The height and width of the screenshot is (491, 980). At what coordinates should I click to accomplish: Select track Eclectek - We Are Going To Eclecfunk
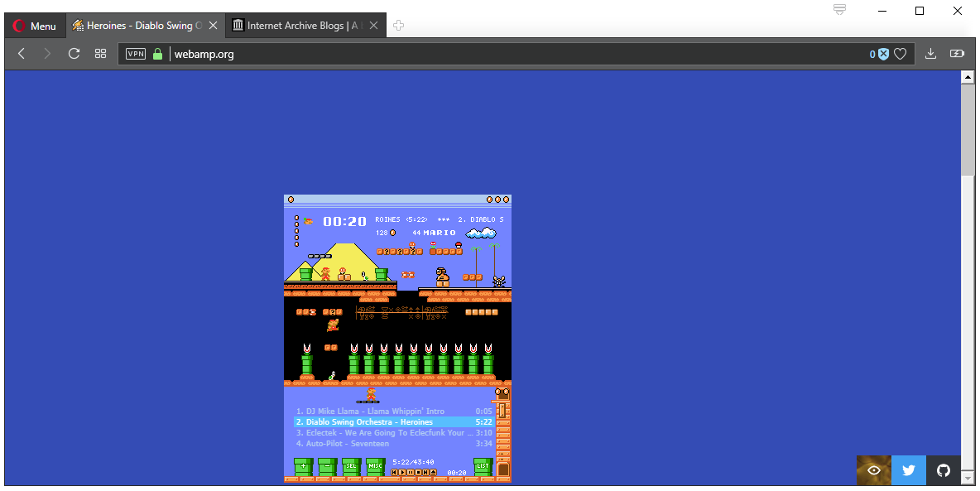(x=393, y=433)
